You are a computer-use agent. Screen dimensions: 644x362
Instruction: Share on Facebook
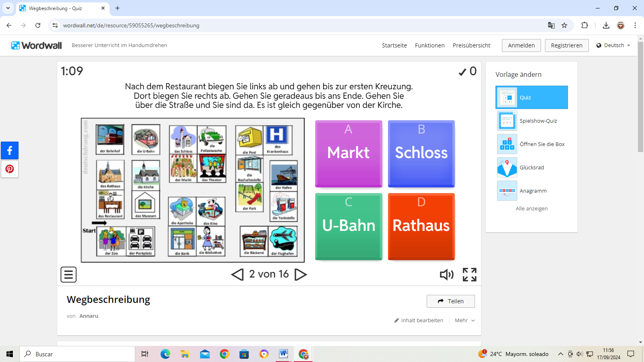[x=10, y=151]
